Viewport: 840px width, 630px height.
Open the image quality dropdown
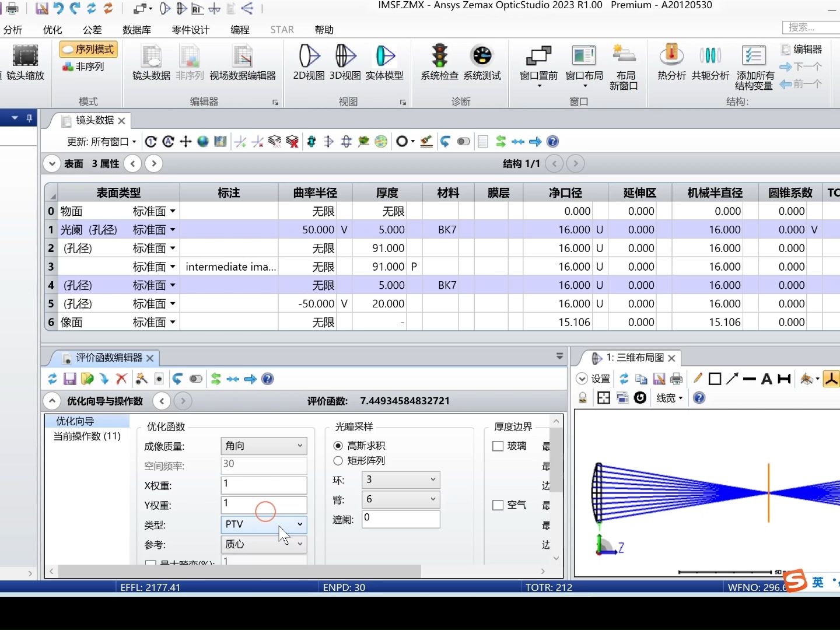click(x=264, y=446)
